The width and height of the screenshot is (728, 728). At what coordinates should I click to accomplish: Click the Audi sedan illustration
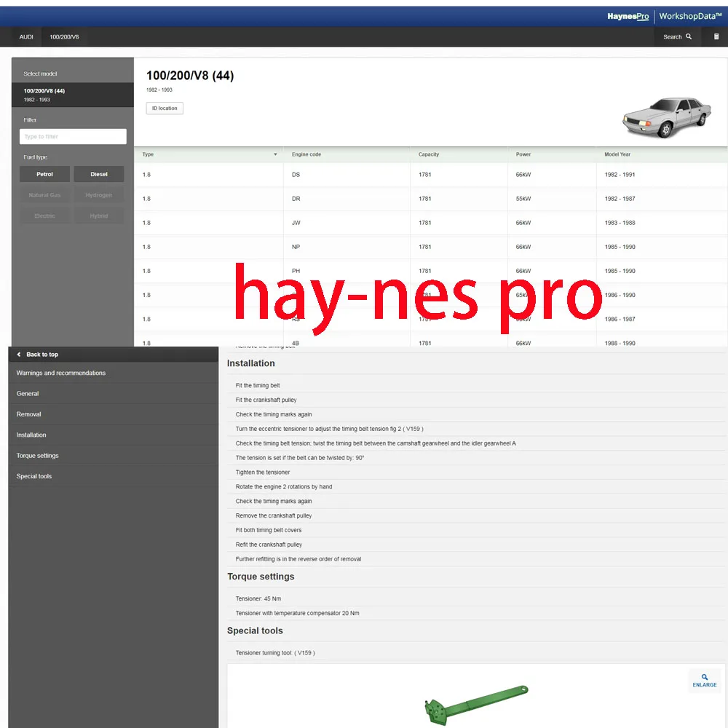[667, 115]
